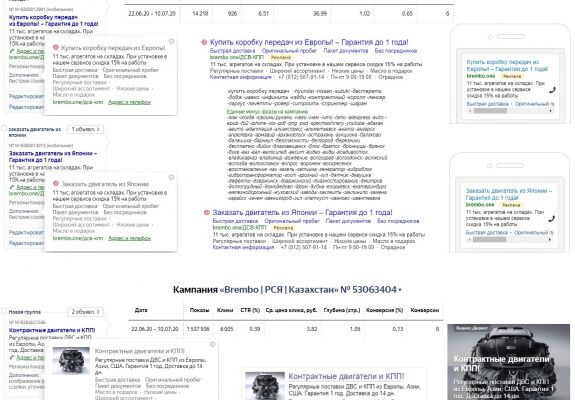
Task: Click center 'Контрактные двигатели и КПП!' ad title
Action: [346, 377]
